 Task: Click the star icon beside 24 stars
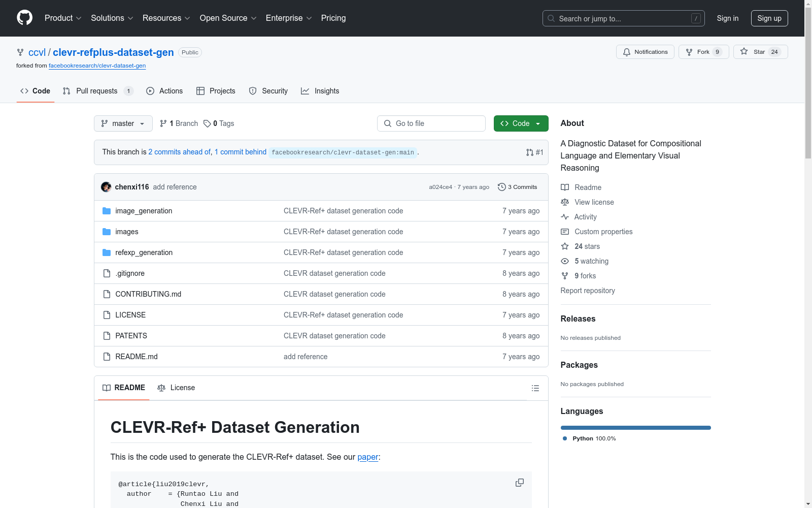[565, 246]
